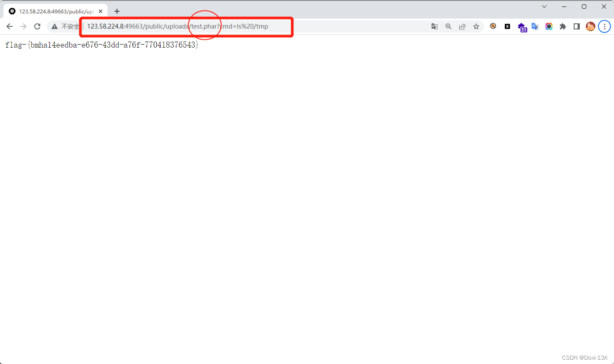
Task: Open the profile avatar menu
Action: pos(591,26)
